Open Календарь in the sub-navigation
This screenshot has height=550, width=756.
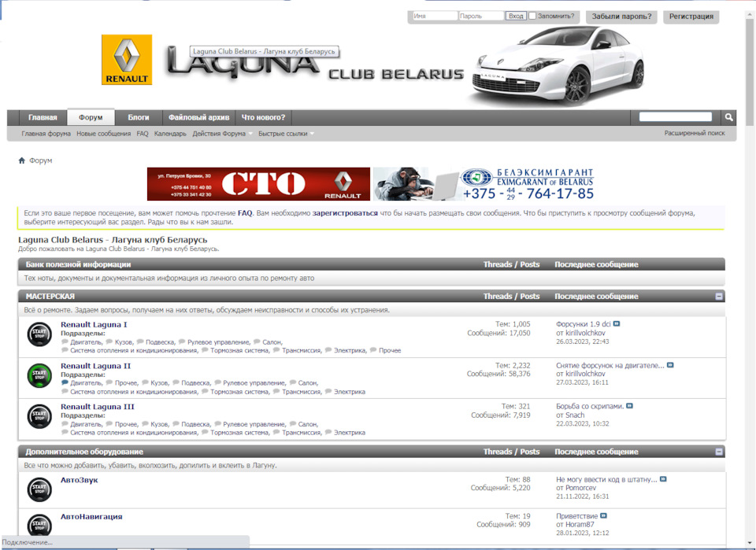(170, 134)
